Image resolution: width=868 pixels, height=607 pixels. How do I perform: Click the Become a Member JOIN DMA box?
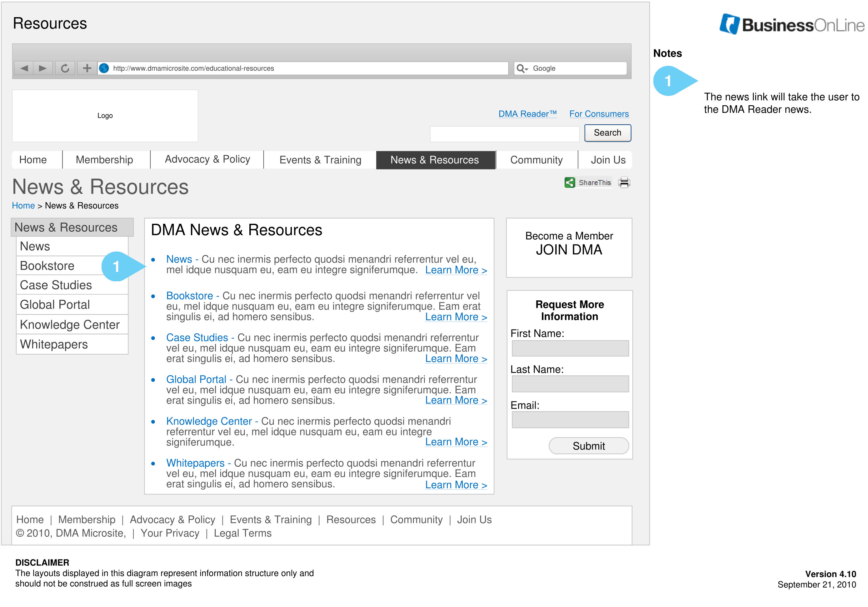[x=569, y=248]
